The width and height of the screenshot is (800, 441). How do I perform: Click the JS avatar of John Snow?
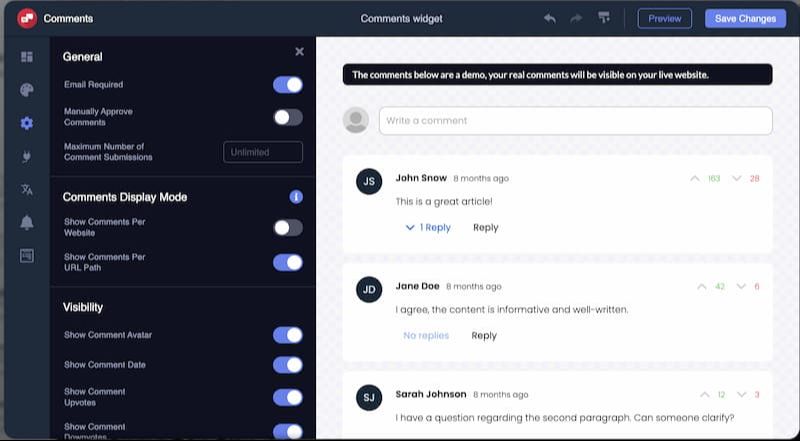coord(369,181)
